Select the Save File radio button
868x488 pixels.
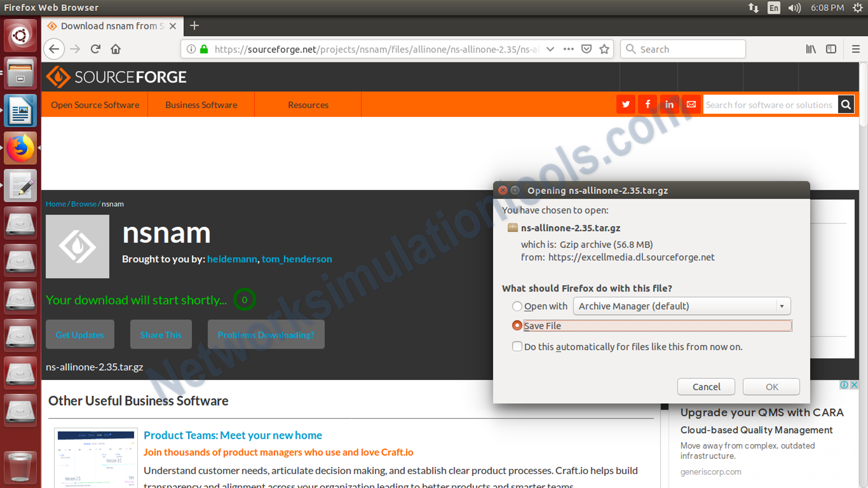[x=516, y=325]
